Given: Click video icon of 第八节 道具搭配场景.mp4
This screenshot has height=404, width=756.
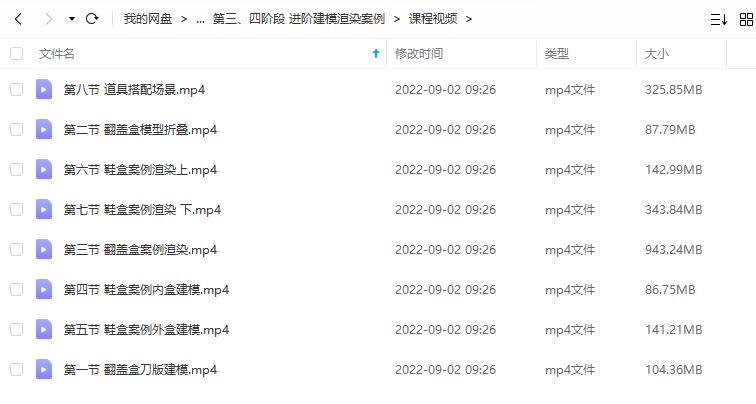Looking at the screenshot, I should [x=44, y=89].
